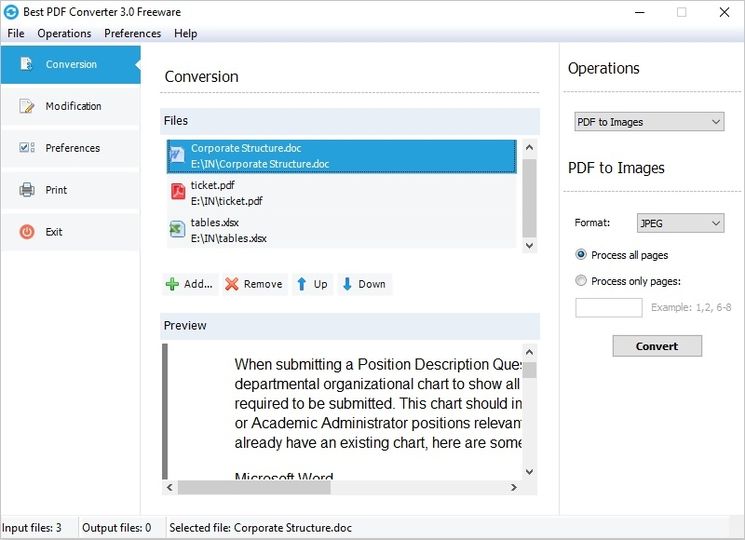The image size is (745, 540).
Task: Click the page range input field
Action: point(609,307)
